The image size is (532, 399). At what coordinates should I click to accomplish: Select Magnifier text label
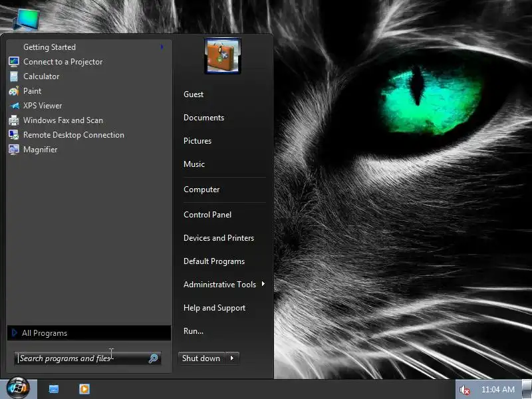(40, 150)
